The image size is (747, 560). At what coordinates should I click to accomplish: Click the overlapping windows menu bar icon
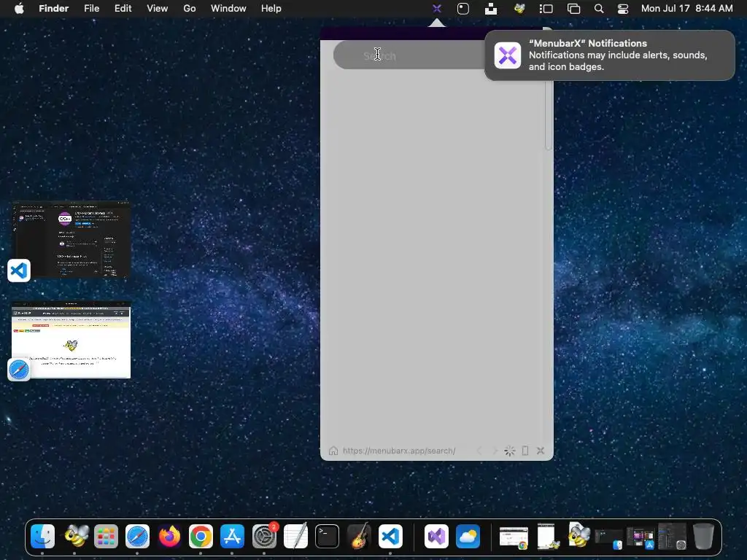pos(573,9)
